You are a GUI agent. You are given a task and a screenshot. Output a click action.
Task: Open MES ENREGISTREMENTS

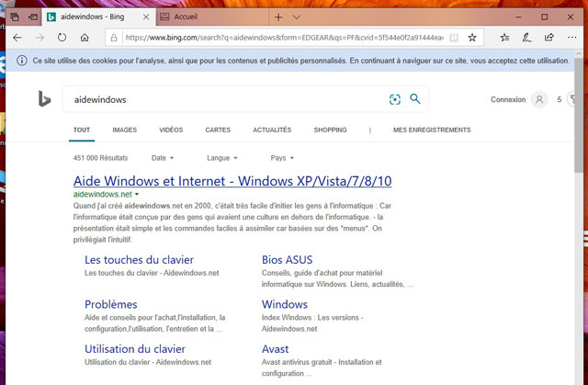click(432, 130)
